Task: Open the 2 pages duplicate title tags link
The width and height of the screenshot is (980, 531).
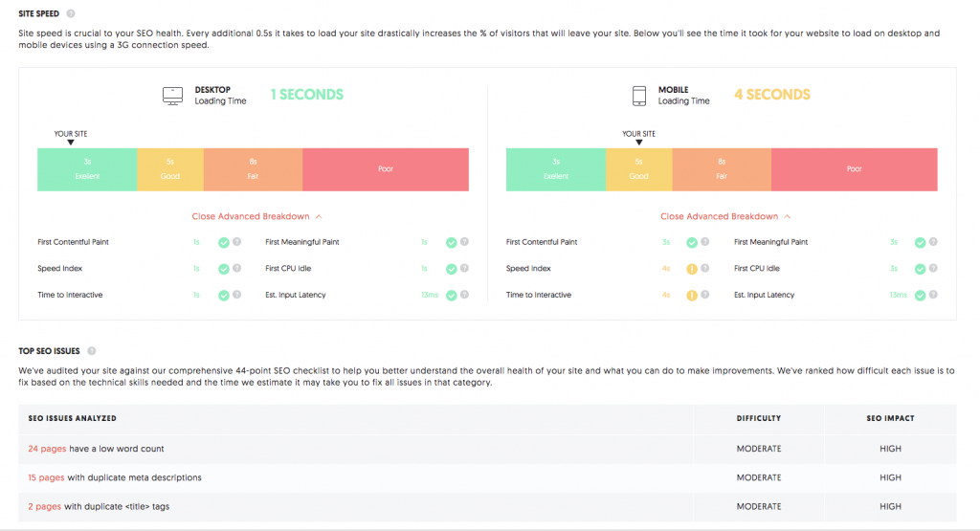Action: click(x=44, y=506)
